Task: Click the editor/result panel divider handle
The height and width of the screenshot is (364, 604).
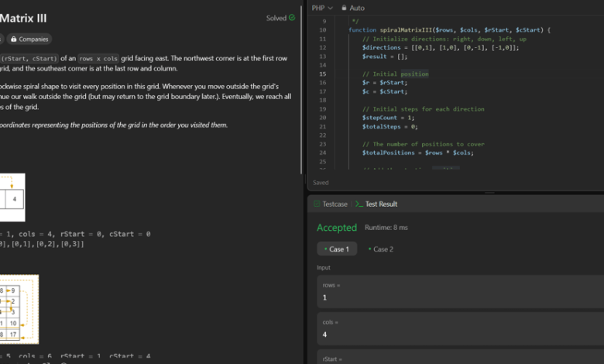Action: click(x=489, y=193)
